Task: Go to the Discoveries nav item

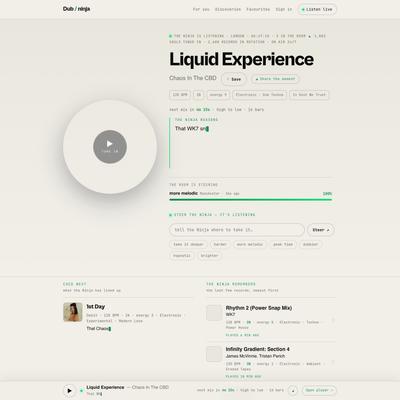Action: (228, 9)
